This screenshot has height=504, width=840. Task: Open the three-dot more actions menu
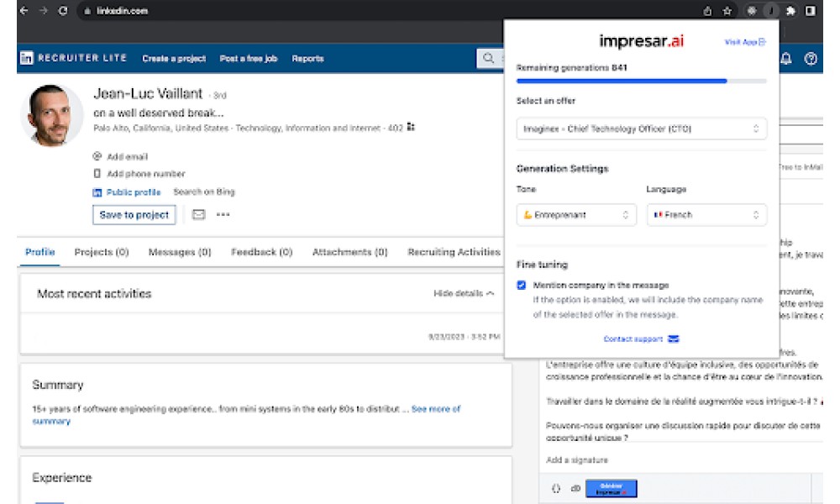pyautogui.click(x=223, y=214)
